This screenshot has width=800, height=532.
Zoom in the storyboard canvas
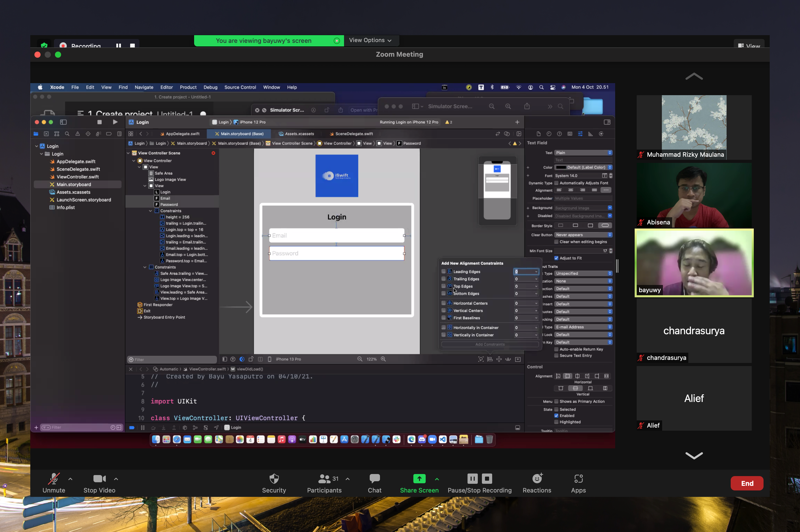pos(383,359)
